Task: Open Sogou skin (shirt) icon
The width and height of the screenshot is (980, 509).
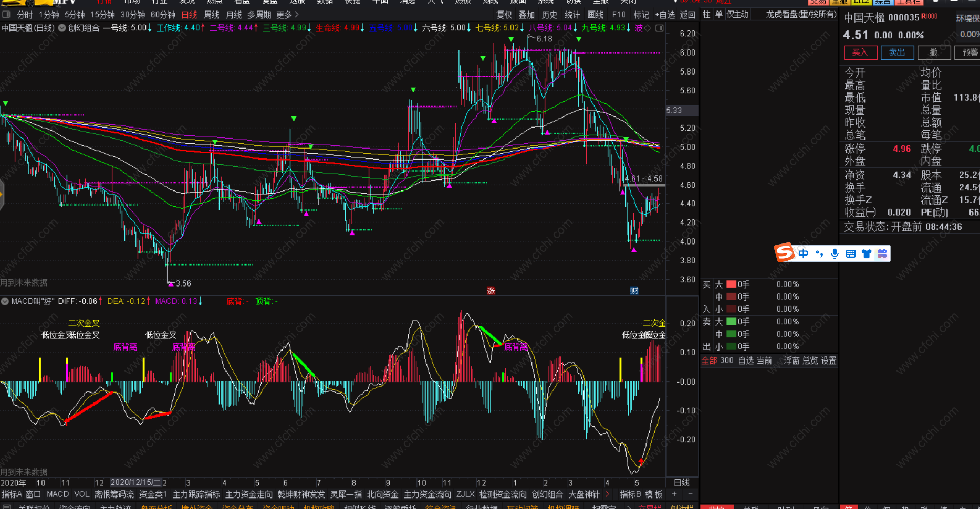Action: click(x=867, y=254)
